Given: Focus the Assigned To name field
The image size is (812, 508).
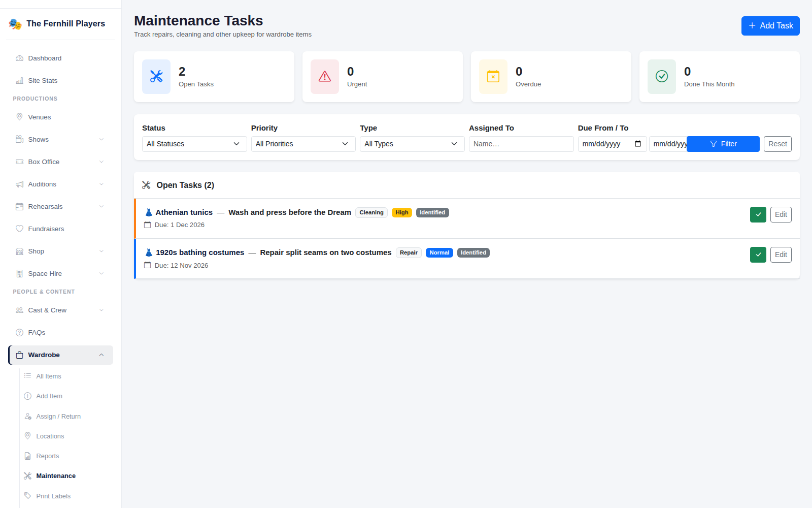Looking at the screenshot, I should (521, 144).
